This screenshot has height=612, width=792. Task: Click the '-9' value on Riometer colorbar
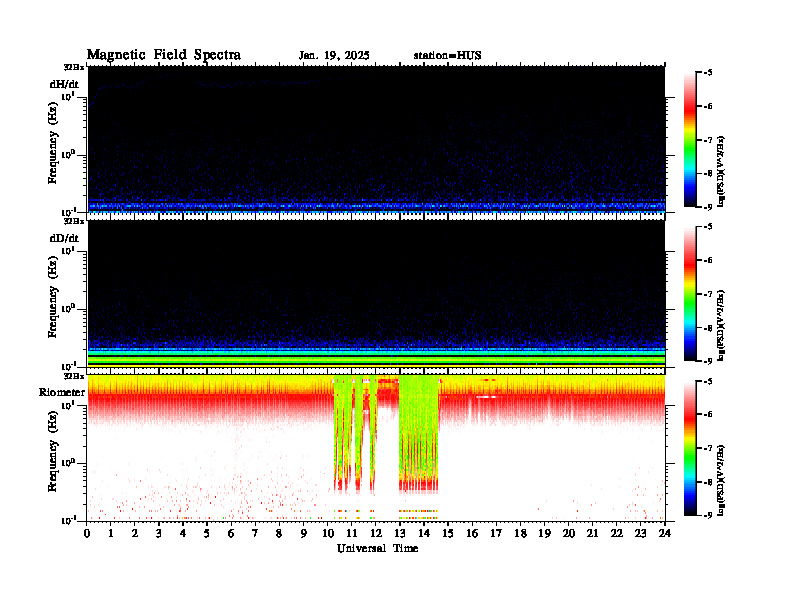[708, 515]
